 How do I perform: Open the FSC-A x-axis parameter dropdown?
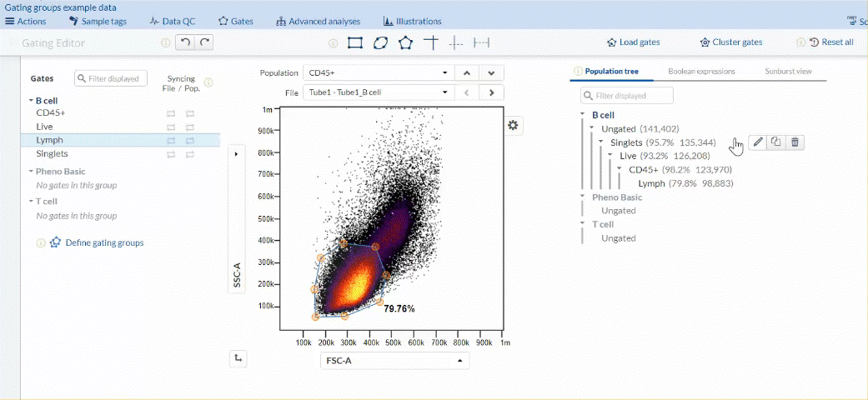394,361
